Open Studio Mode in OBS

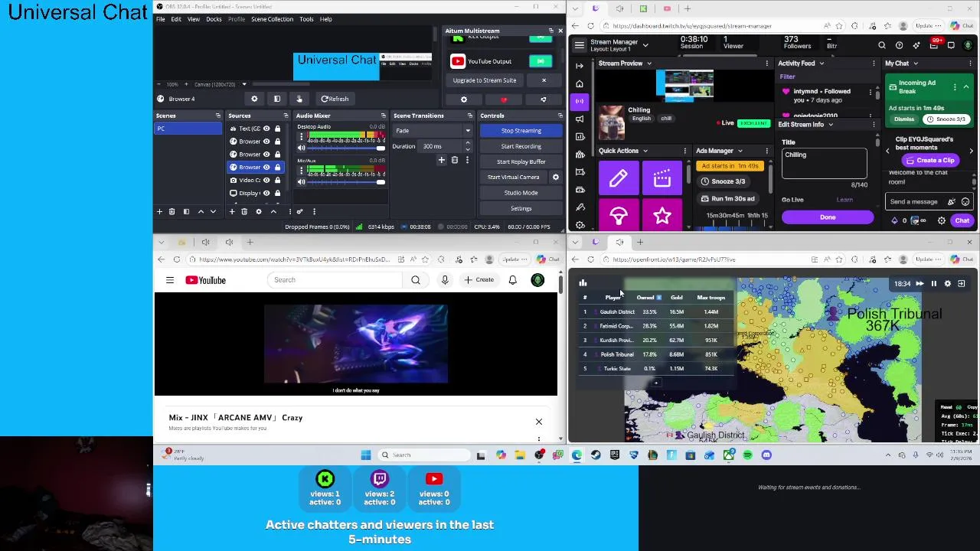tap(521, 193)
